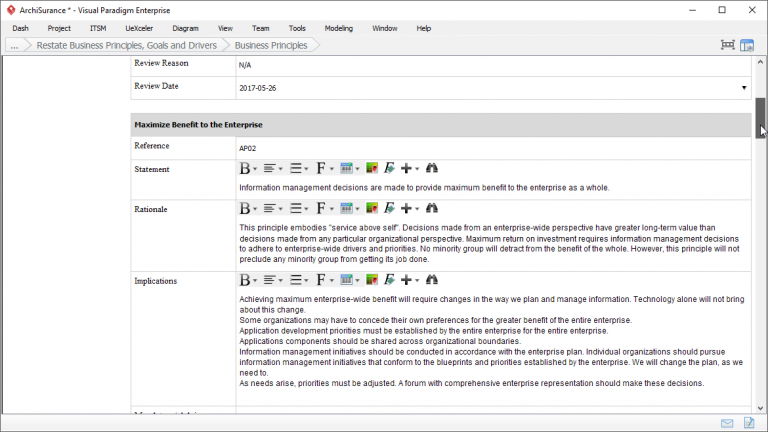This screenshot has height=432, width=768.
Task: Open the Modeling menu
Action: 339,28
